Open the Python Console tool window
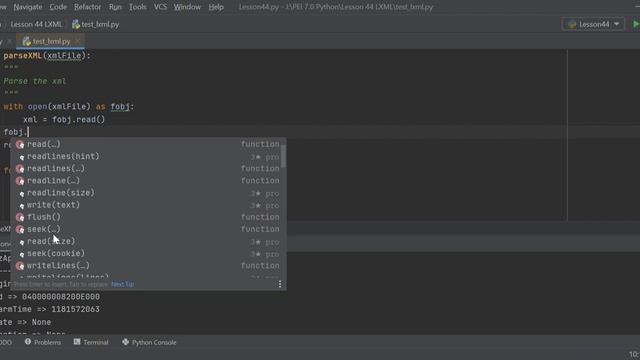The height and width of the screenshot is (360, 640). tap(149, 342)
